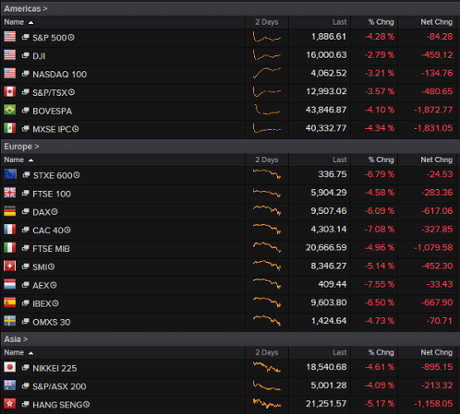Image resolution: width=460 pixels, height=414 pixels.
Task: Click the Americas Last column header
Action: click(339, 22)
